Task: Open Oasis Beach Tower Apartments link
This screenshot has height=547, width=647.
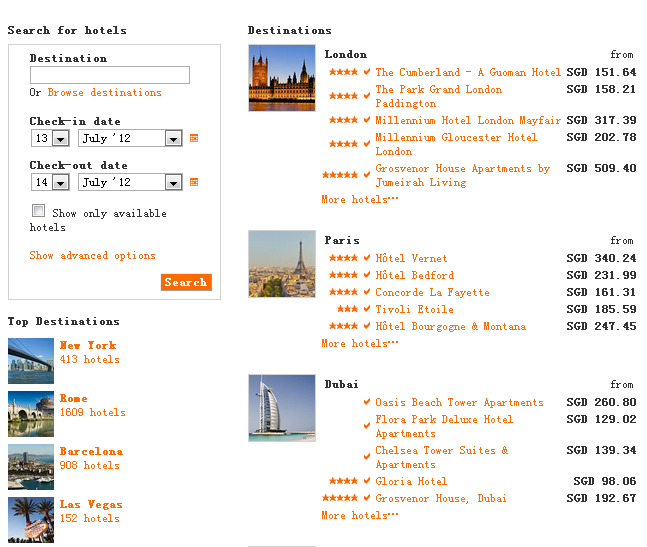Action: [x=459, y=402]
